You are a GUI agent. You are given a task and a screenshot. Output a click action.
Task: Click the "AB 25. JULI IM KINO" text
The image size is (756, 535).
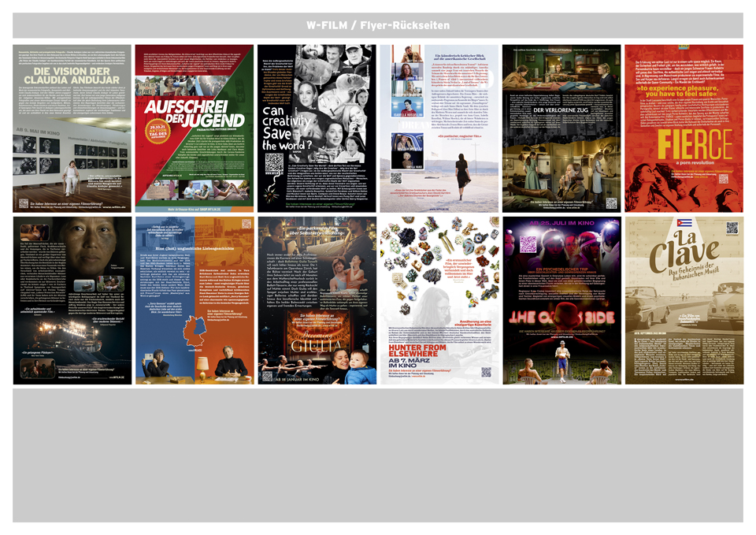(561, 223)
